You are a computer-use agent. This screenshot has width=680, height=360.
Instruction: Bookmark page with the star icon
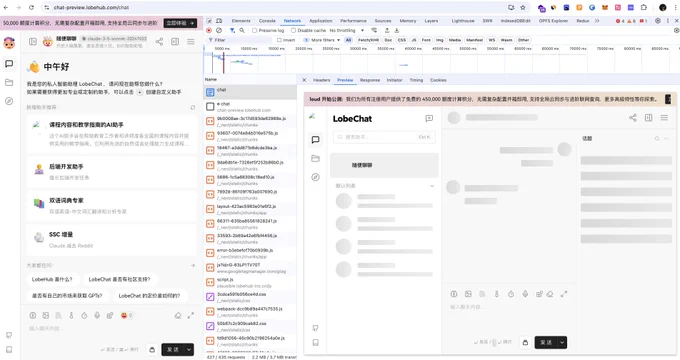[x=523, y=7]
